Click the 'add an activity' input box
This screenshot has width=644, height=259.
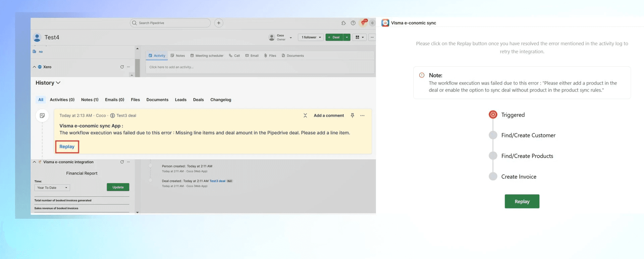click(x=260, y=67)
